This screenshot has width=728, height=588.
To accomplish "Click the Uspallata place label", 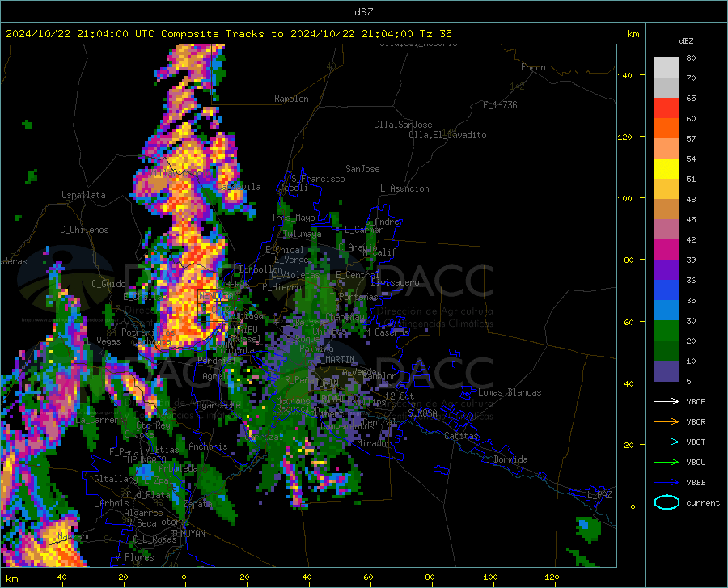I will pos(83,195).
